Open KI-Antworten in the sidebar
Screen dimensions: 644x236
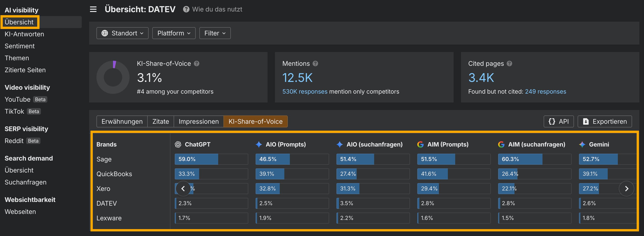24,34
